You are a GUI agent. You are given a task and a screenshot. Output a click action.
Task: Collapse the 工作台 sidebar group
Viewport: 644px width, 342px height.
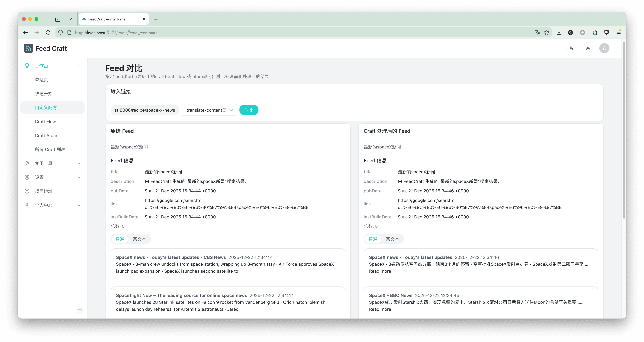(79, 66)
